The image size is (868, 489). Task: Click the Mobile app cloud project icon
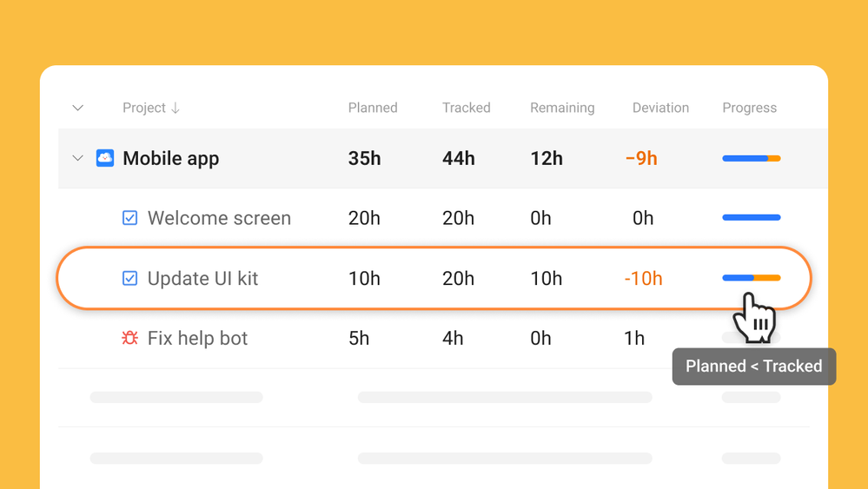pyautogui.click(x=105, y=158)
